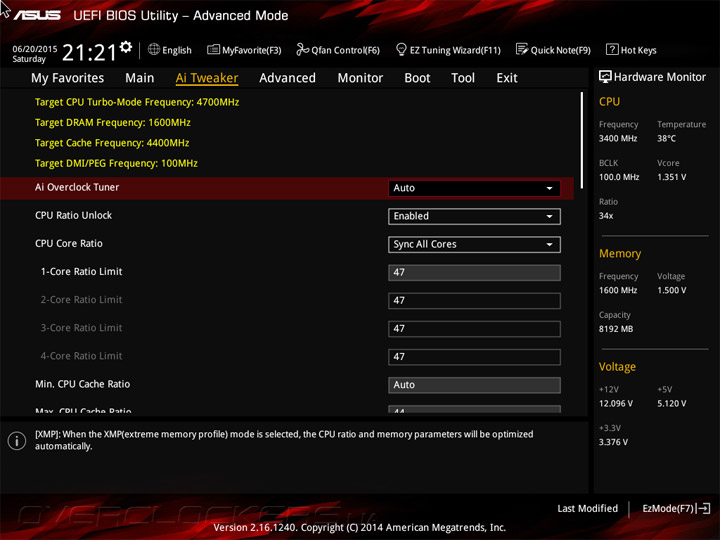Click the BCLK 100.0 MHz value
This screenshot has height=540, width=720.
pyautogui.click(x=619, y=177)
